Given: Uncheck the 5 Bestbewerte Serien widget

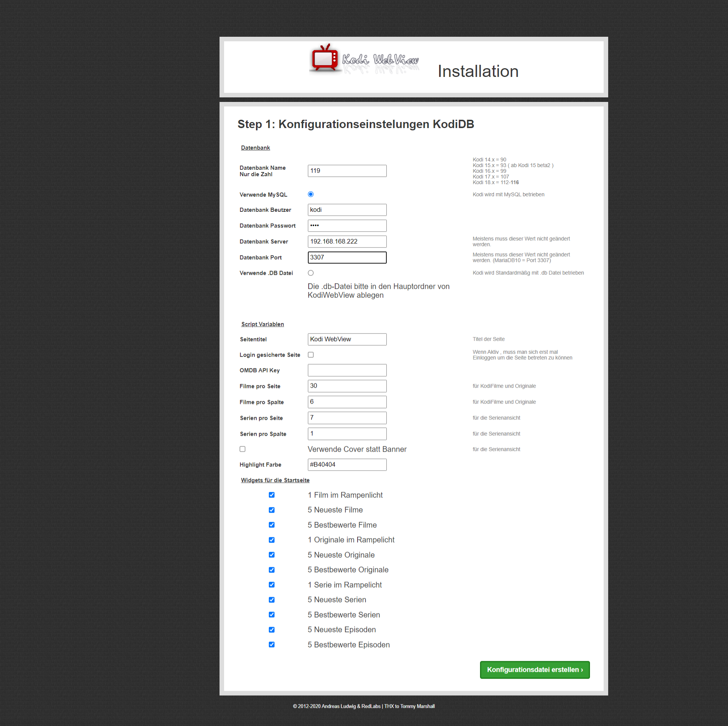Looking at the screenshot, I should pyautogui.click(x=271, y=615).
